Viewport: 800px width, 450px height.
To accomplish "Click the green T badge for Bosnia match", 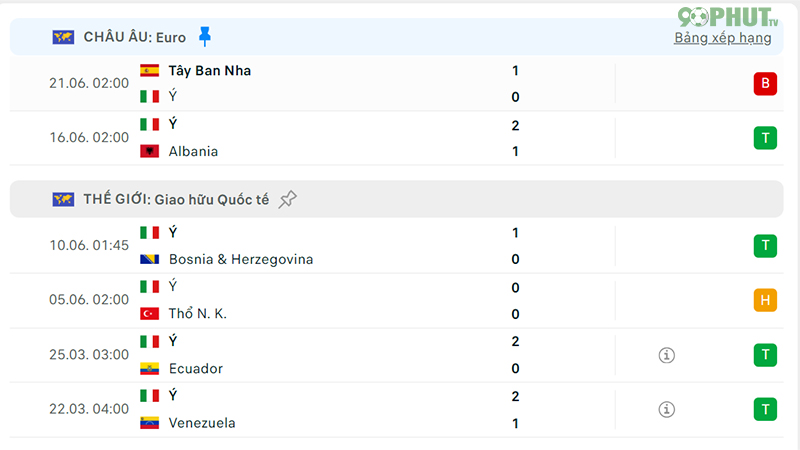I will [x=765, y=246].
